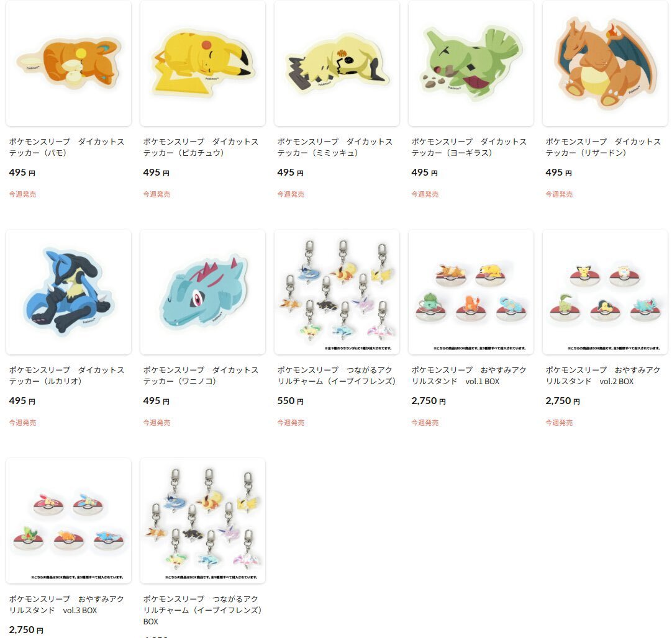Click the Lucario sticker thumbnail
The image size is (672, 638).
tap(68, 292)
